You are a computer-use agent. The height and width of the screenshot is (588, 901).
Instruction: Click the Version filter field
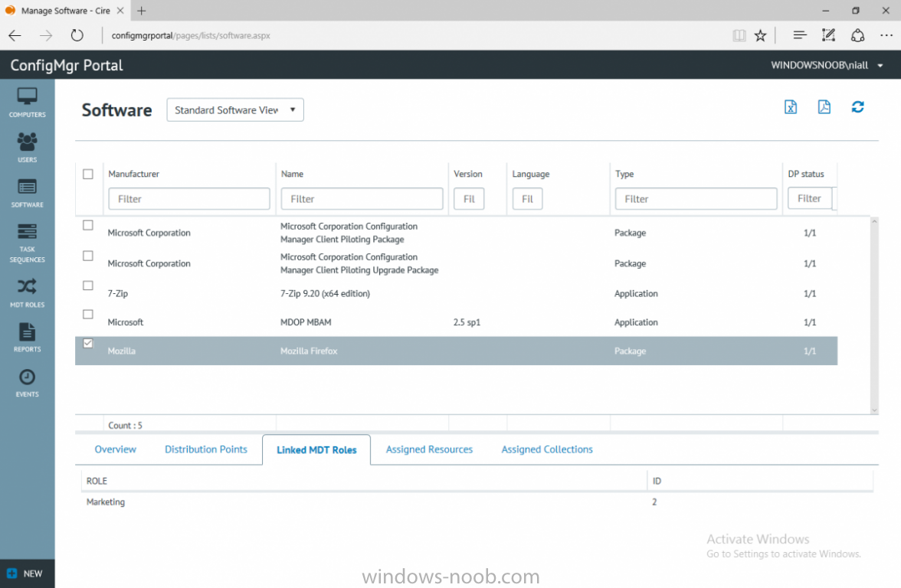(x=469, y=199)
